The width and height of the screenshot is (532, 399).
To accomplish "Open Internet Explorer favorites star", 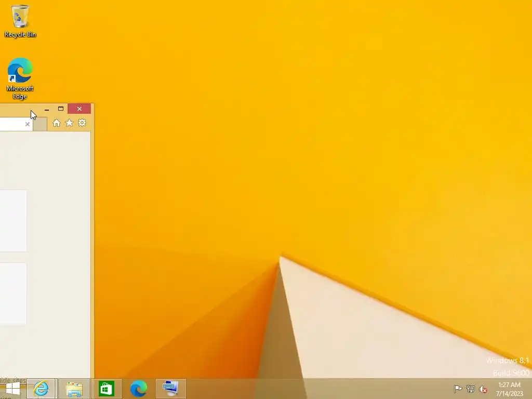I will (69, 123).
